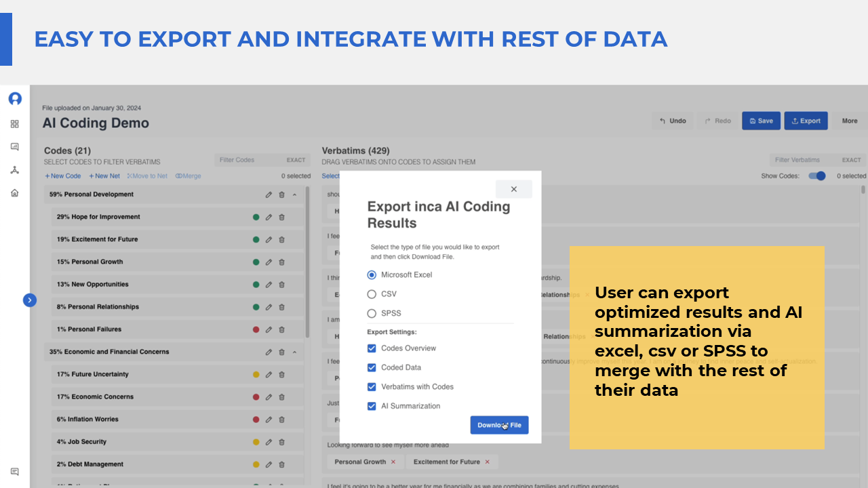
Task: Click the hierarchy tree icon in sidebar
Action: point(15,170)
